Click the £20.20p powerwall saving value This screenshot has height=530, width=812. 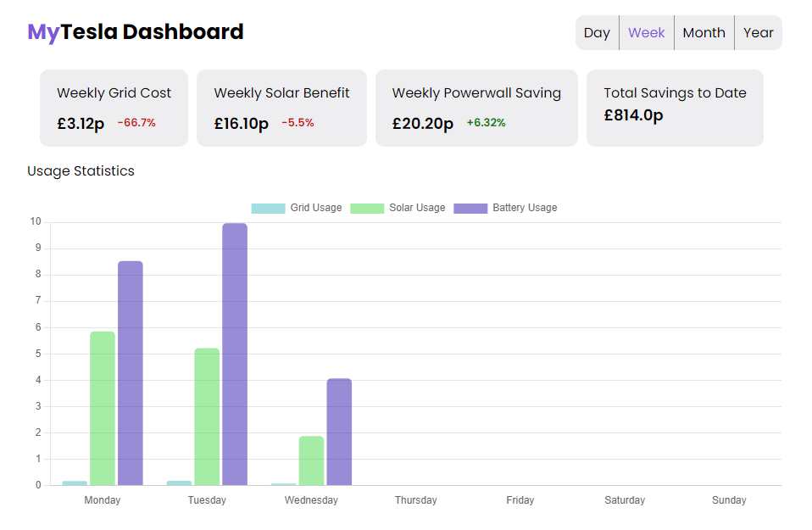[423, 124]
